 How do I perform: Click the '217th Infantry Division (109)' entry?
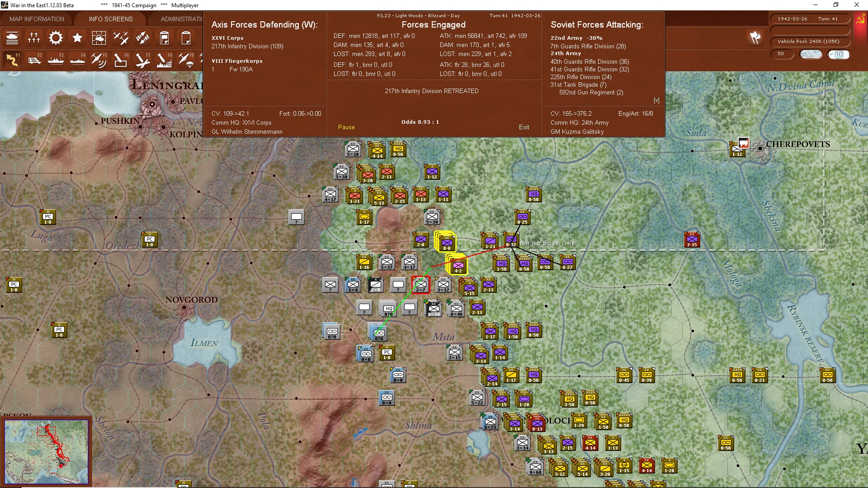coord(247,46)
